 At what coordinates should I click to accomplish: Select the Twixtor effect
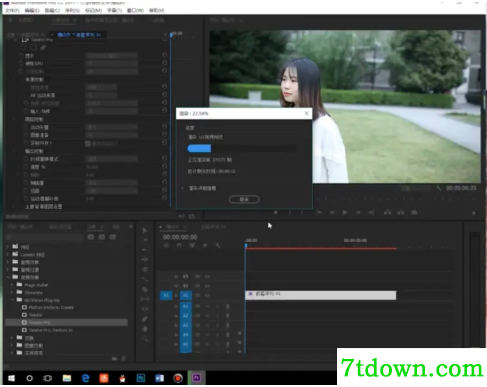35,315
